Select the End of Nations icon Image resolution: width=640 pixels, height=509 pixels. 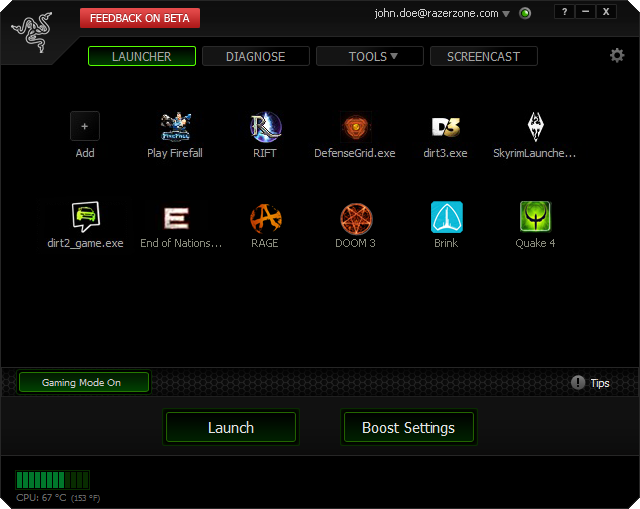pos(176,218)
